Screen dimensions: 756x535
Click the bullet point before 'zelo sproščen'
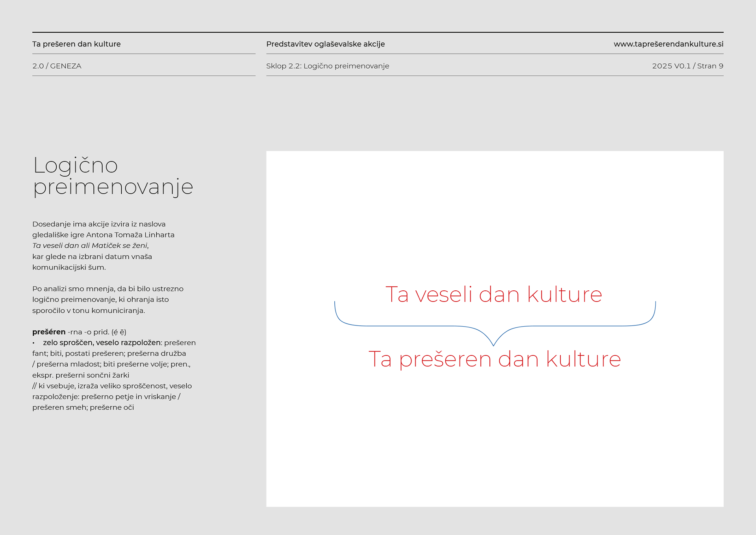(x=34, y=343)
